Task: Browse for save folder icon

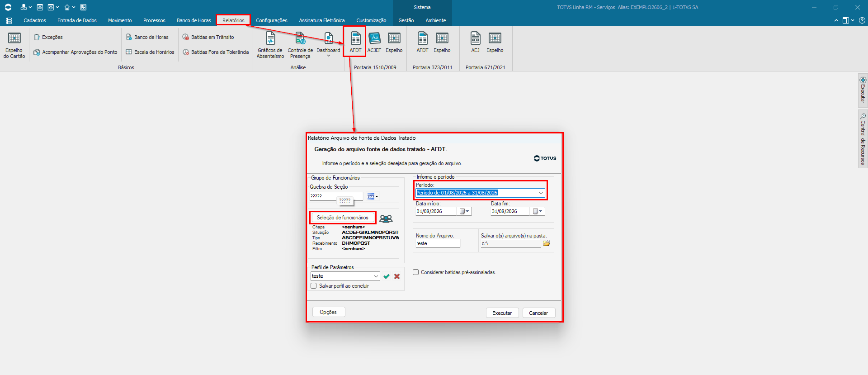Action: 547,243
